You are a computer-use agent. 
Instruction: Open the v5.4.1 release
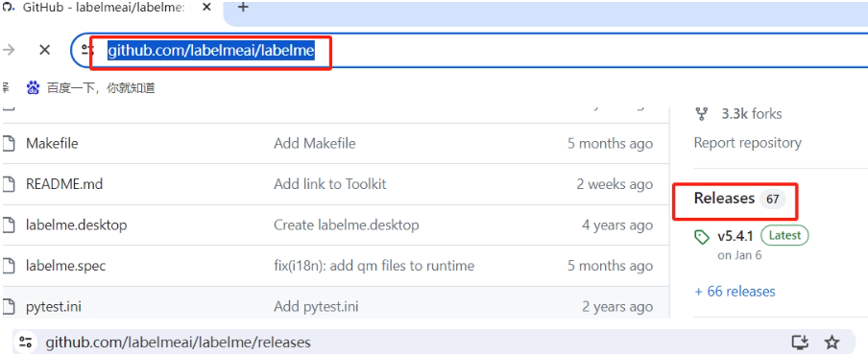(x=735, y=236)
